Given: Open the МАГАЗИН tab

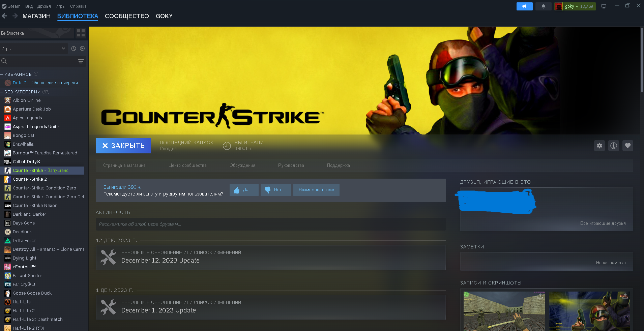Looking at the screenshot, I should 36,16.
